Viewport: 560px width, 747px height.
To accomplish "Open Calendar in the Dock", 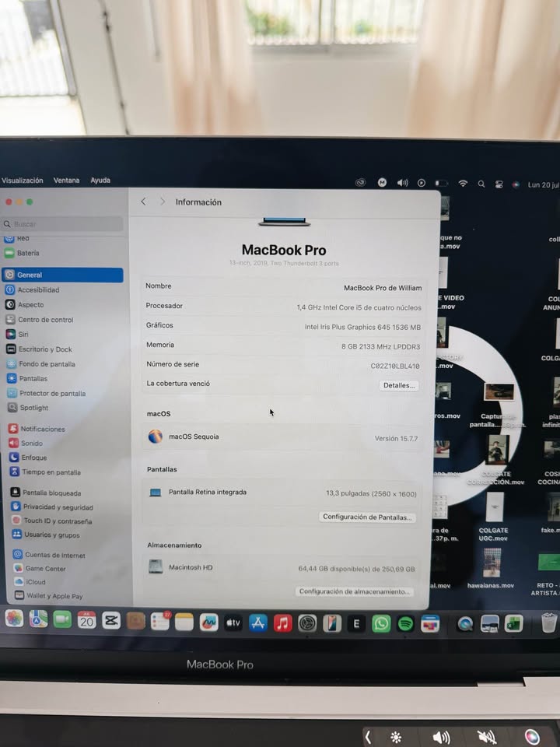I will (x=86, y=620).
